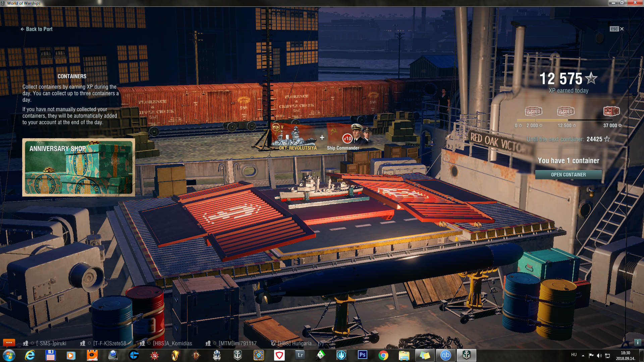Show hidden system tray icons
Screen dimensions: 644x362
[583, 355]
